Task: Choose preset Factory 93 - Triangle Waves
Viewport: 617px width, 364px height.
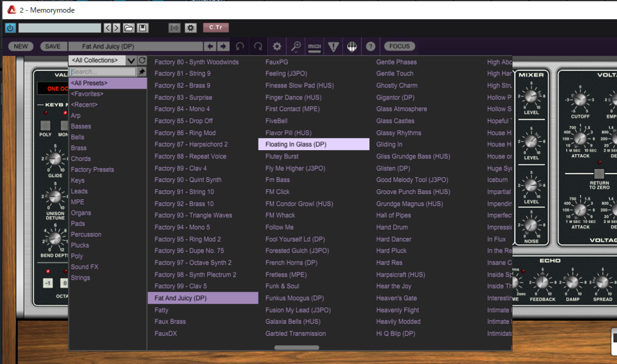Action: point(193,215)
